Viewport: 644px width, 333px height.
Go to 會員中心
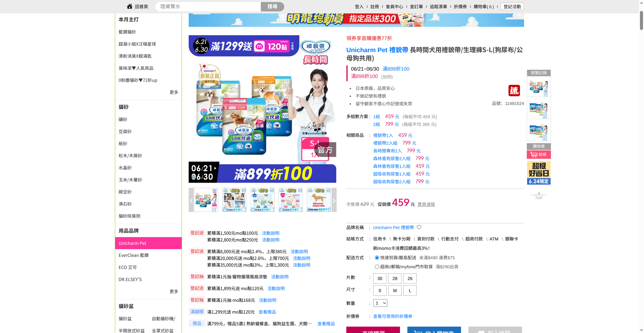[x=394, y=7]
